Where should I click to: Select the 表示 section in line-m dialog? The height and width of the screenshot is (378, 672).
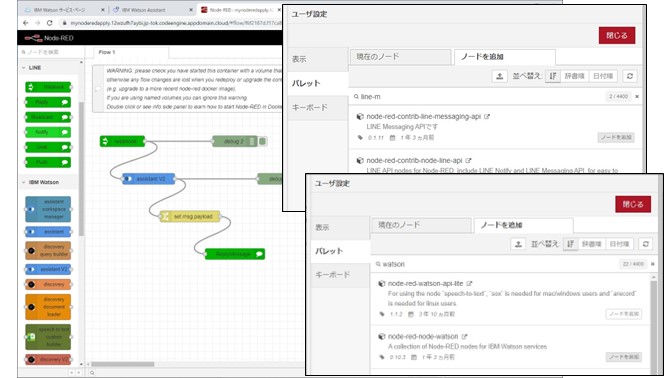point(318,59)
